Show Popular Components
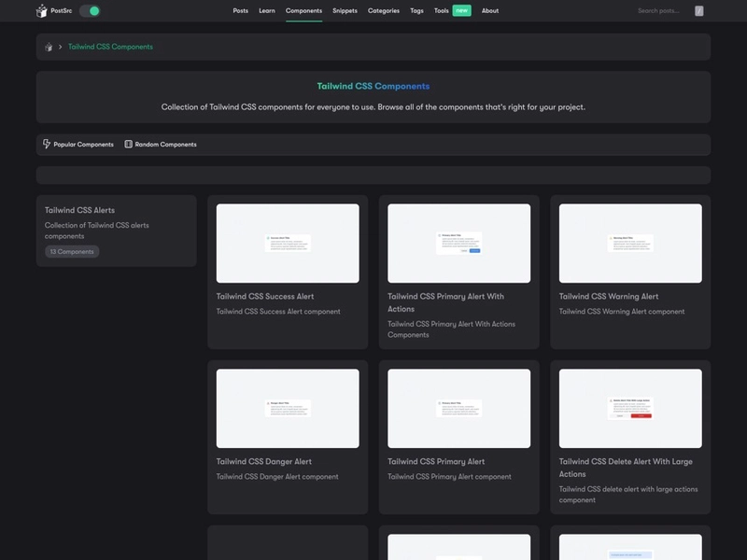 click(83, 145)
